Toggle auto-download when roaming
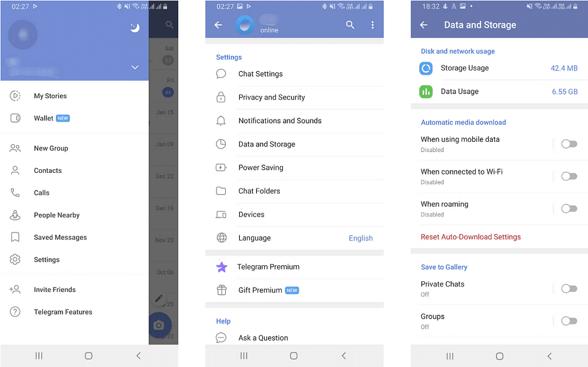Viewport: 588px width, 367px height. point(569,209)
